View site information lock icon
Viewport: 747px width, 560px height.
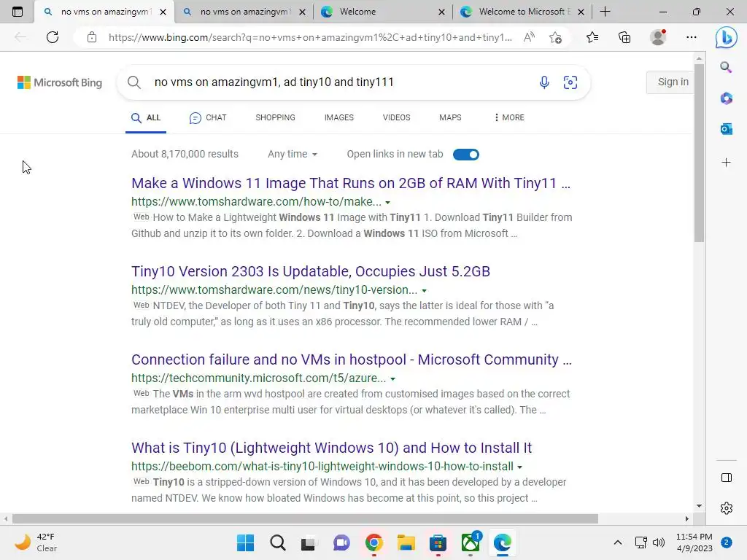pyautogui.click(x=92, y=37)
